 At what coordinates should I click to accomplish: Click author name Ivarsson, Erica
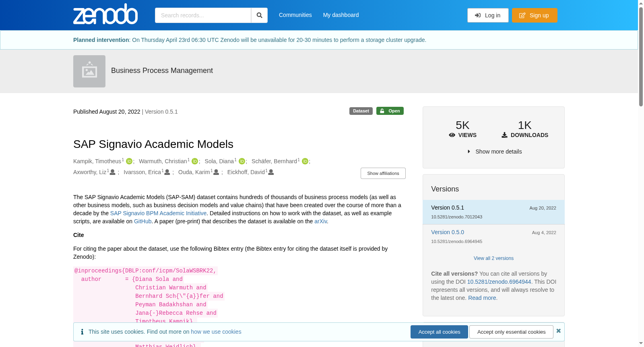tap(142, 172)
